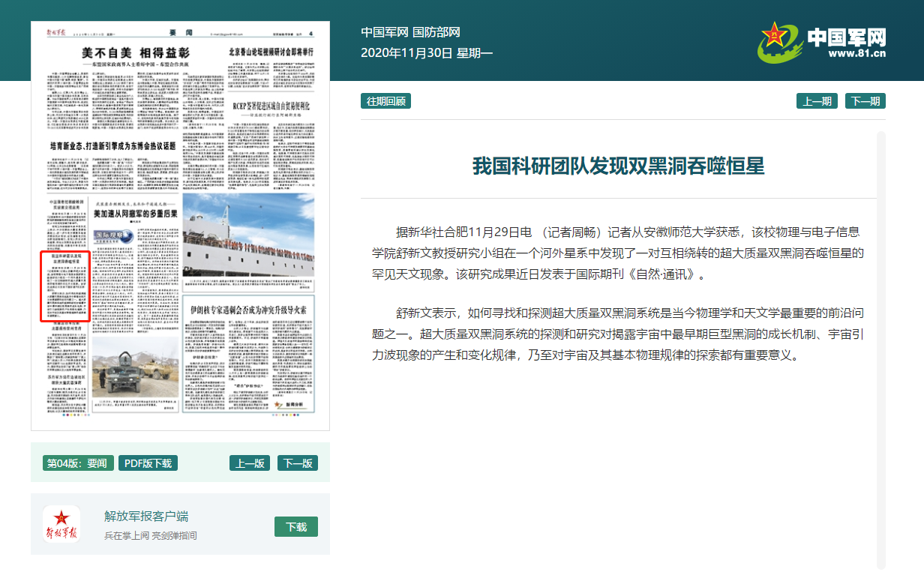Switch to next page via 下一版

(297, 463)
